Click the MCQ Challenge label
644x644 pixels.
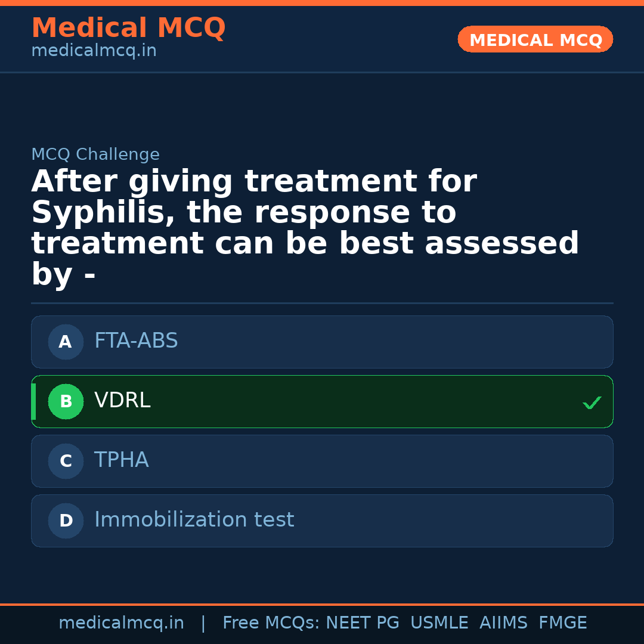pos(95,155)
